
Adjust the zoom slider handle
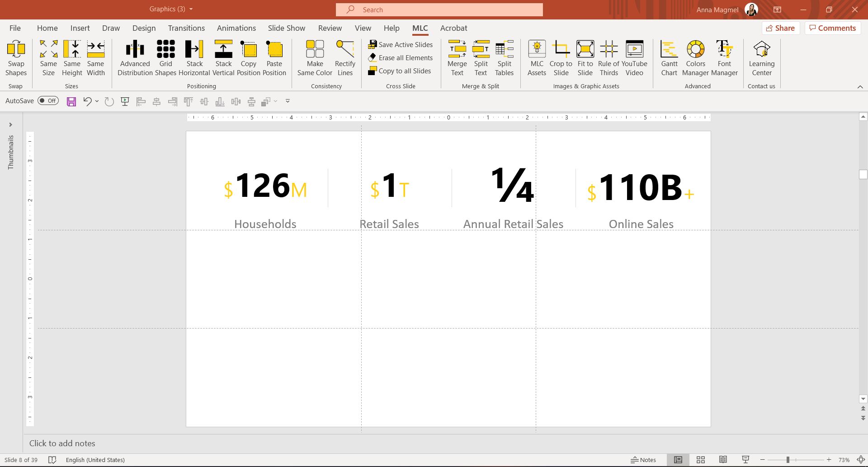point(788,460)
